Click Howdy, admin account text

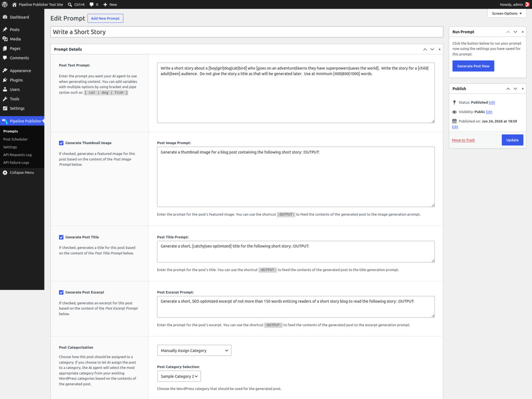512,4
